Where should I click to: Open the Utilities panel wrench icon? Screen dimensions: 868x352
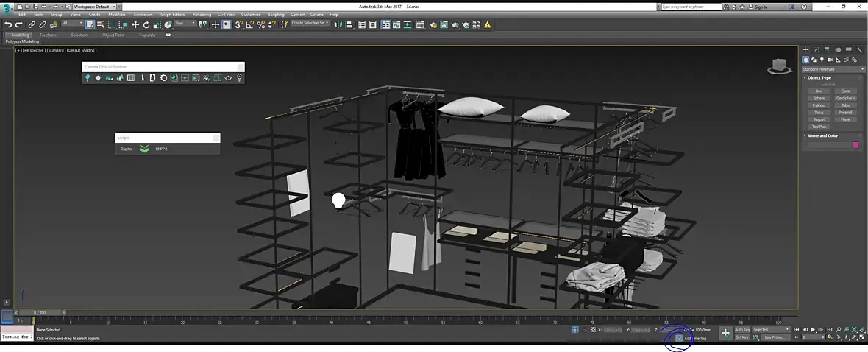point(858,50)
